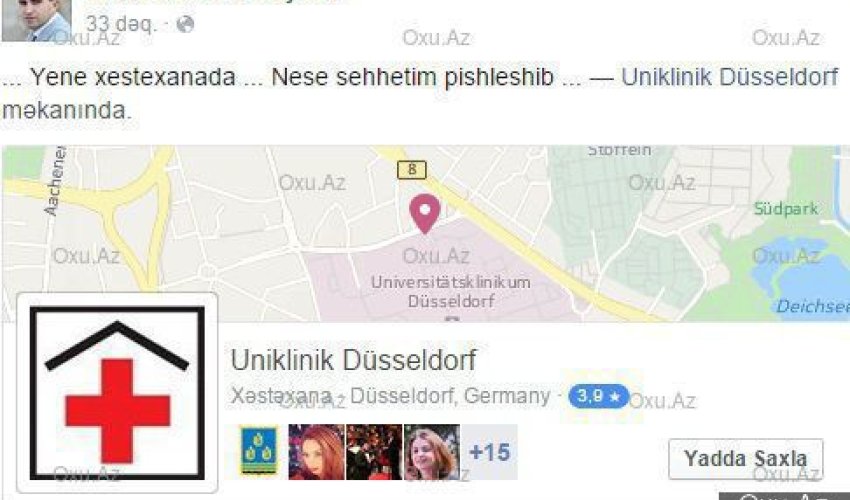Expand the +15 more visitors tile
850x500 pixels.
click(490, 452)
